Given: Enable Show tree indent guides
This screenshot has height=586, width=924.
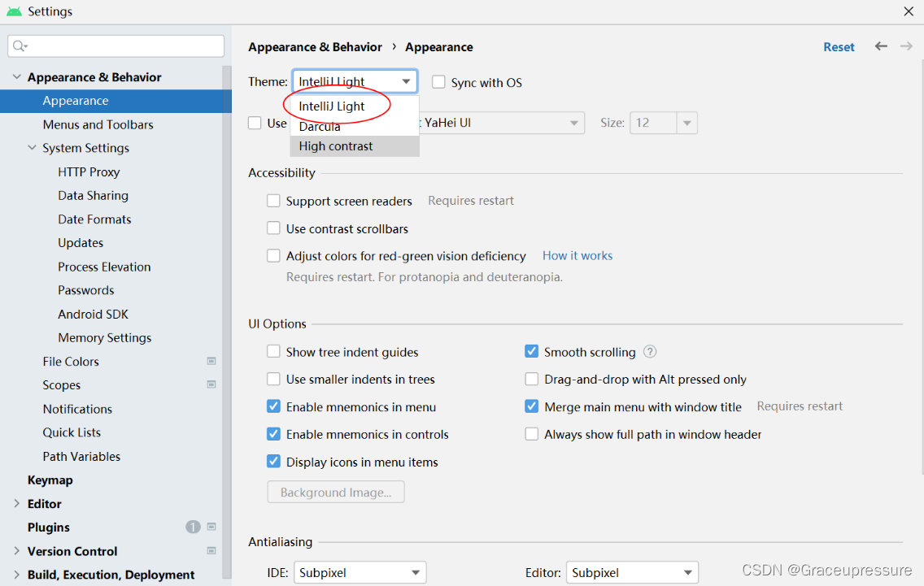Looking at the screenshot, I should (273, 352).
